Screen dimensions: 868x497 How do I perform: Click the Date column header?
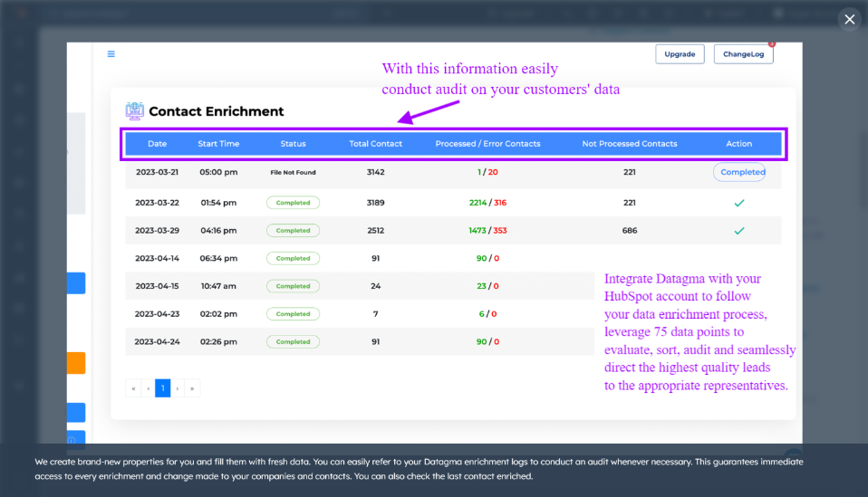[158, 144]
